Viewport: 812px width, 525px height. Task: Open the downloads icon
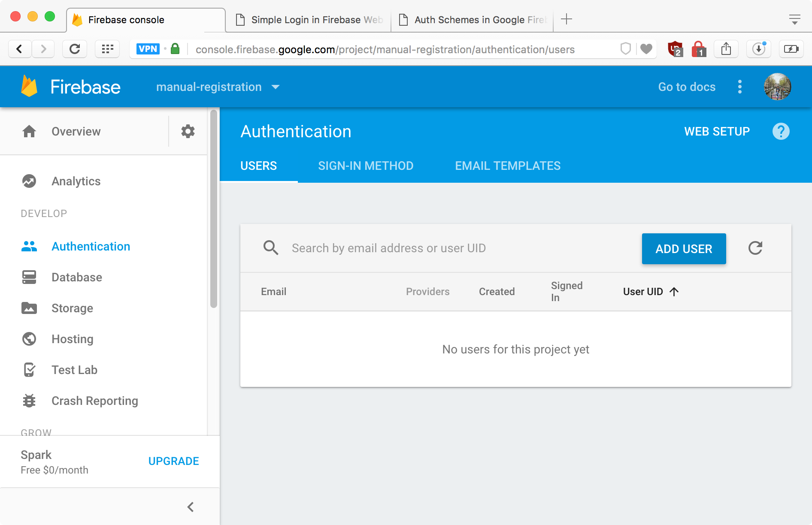(x=759, y=49)
